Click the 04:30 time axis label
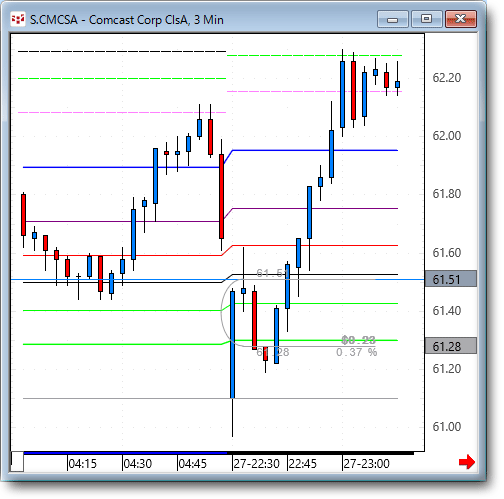Image resolution: width=504 pixels, height=499 pixels. pyautogui.click(x=138, y=464)
